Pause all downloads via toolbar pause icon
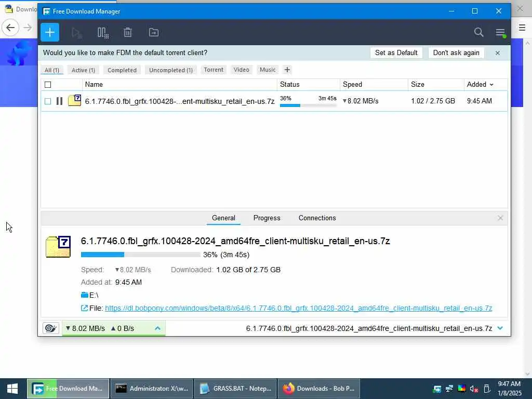 (103, 33)
